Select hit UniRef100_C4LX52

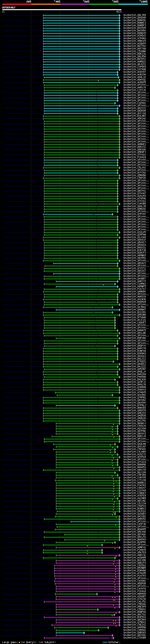point(135,602)
